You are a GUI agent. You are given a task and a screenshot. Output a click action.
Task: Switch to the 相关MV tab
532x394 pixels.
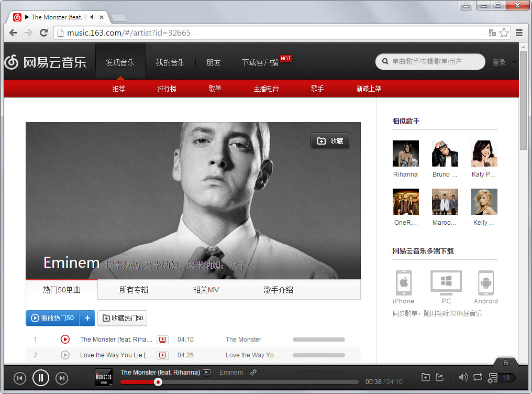pos(206,290)
